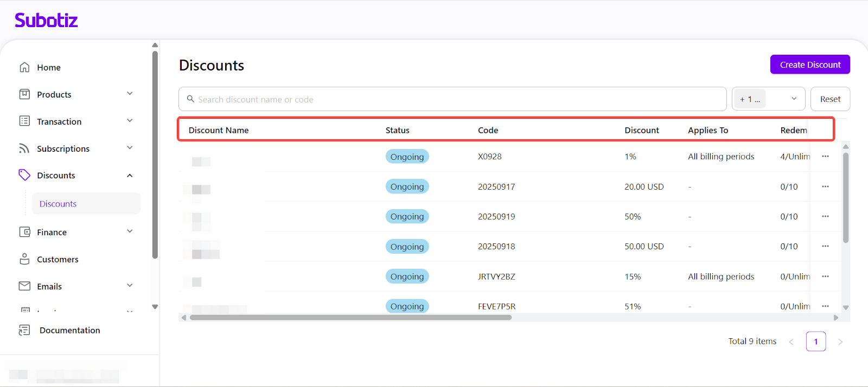Focus the discount name search field

pos(456,99)
